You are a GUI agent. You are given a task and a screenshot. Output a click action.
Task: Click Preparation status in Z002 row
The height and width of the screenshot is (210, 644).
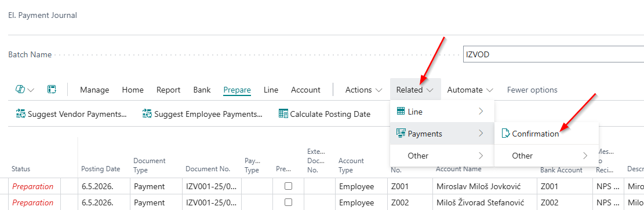[x=33, y=202]
